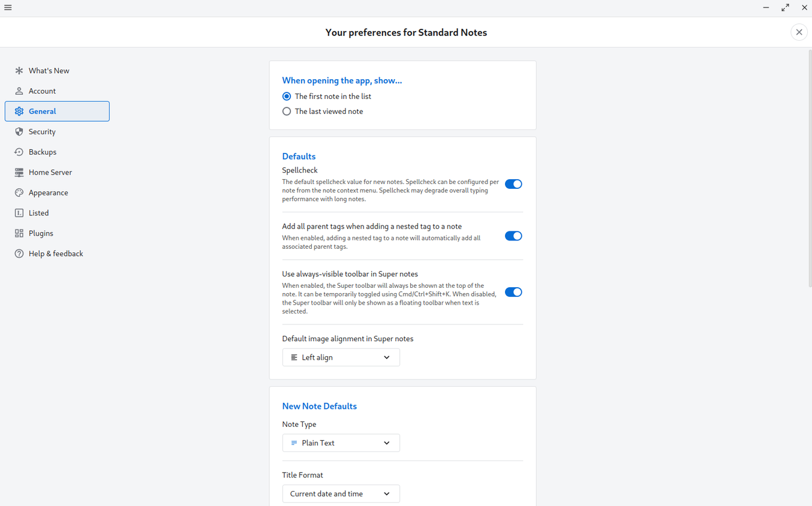Screen dimensions: 812x506
Task: Click the What's New asterisk icon
Action: coord(19,71)
